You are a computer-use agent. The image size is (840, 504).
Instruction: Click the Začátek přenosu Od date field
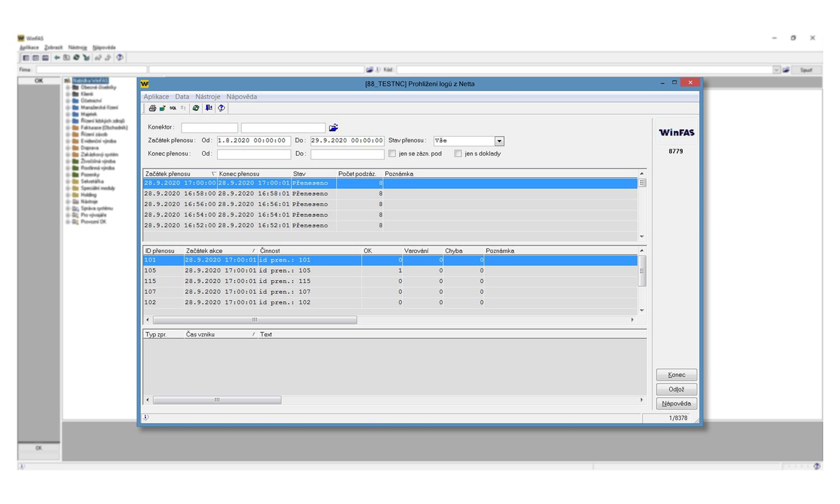[x=254, y=141]
